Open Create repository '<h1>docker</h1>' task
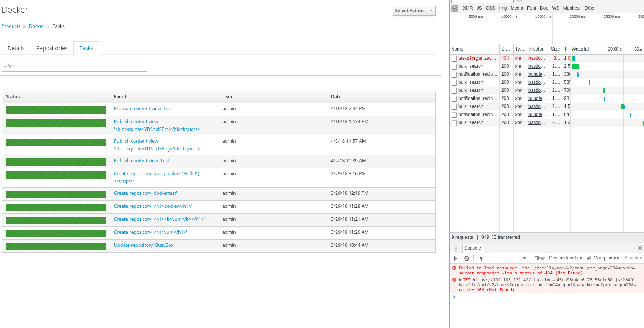This screenshot has height=328, width=644. pos(153,206)
